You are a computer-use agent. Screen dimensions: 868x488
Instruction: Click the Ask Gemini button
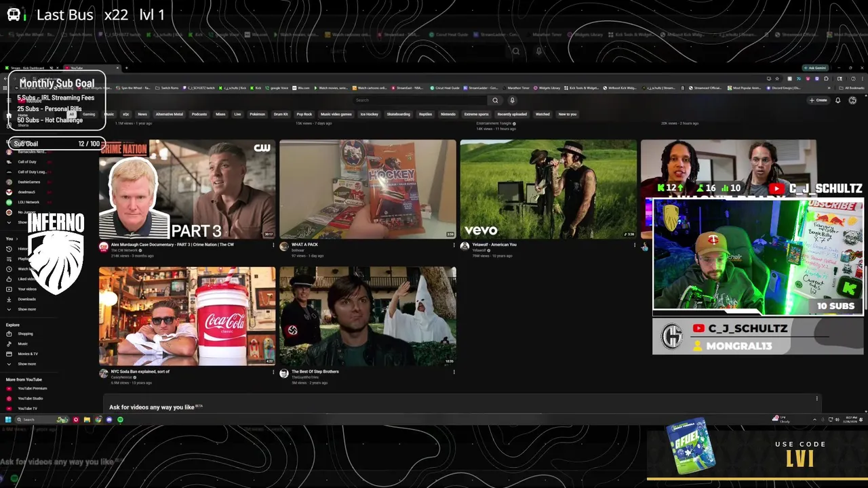point(815,68)
